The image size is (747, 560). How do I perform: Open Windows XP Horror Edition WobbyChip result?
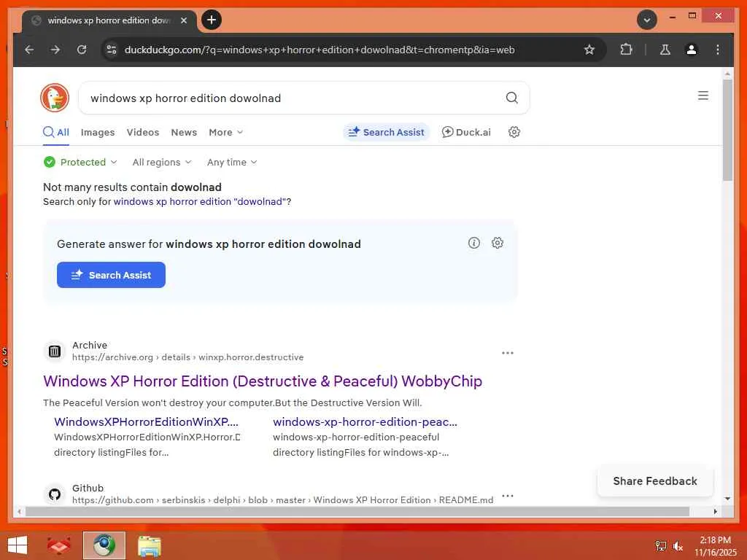pos(263,381)
